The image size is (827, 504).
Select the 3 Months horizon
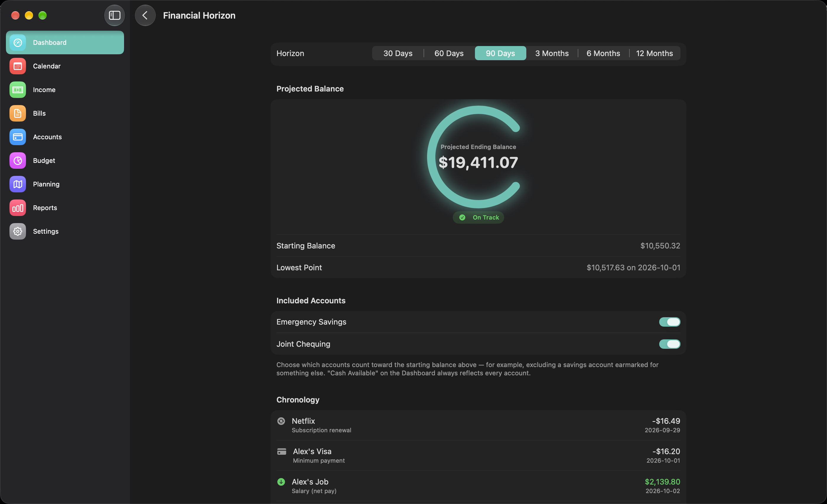(552, 53)
